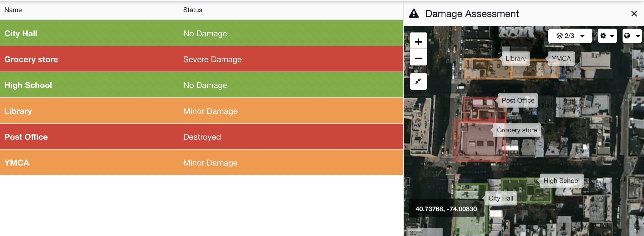Open the globe basemap dropdown
This screenshot has width=644, height=236.
(632, 36)
